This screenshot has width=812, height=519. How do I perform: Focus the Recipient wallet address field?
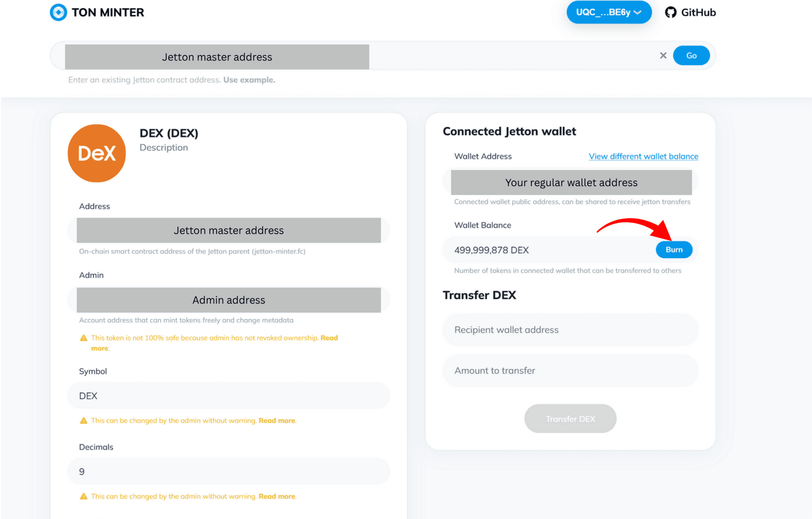click(570, 330)
